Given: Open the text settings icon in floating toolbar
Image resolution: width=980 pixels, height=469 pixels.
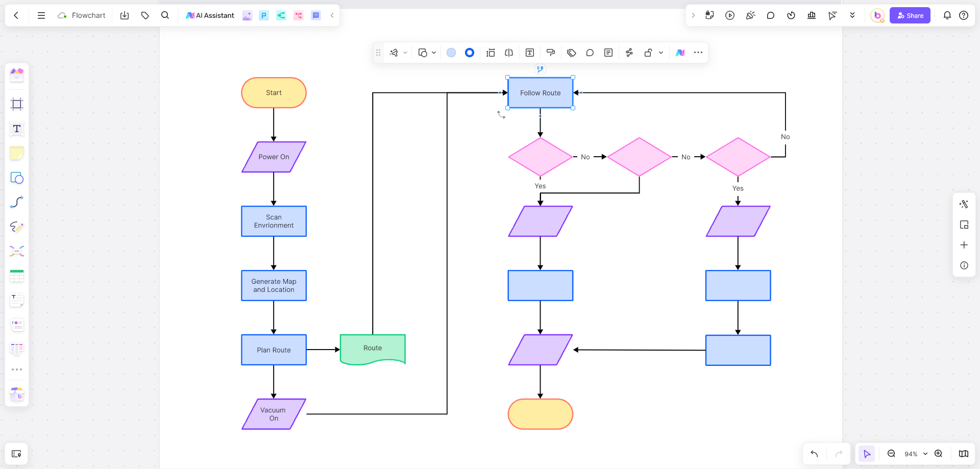Looking at the screenshot, I should [x=530, y=53].
